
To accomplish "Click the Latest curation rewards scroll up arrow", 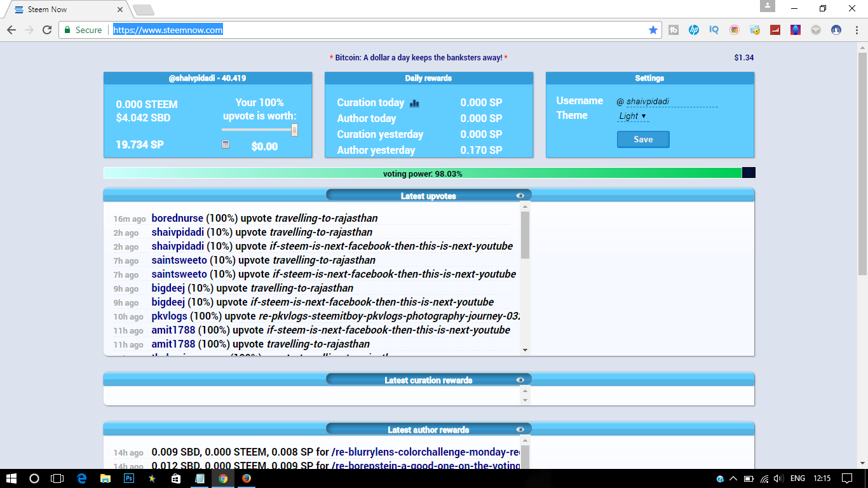I will (525, 390).
